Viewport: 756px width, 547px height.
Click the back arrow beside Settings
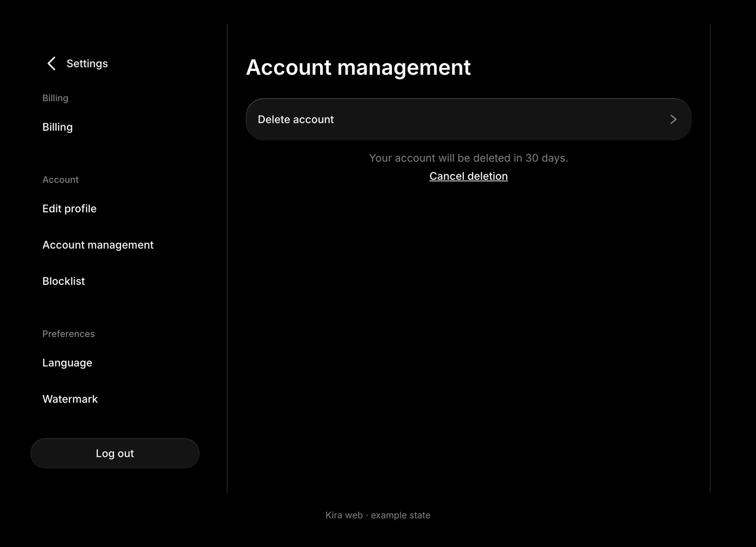[x=52, y=63]
